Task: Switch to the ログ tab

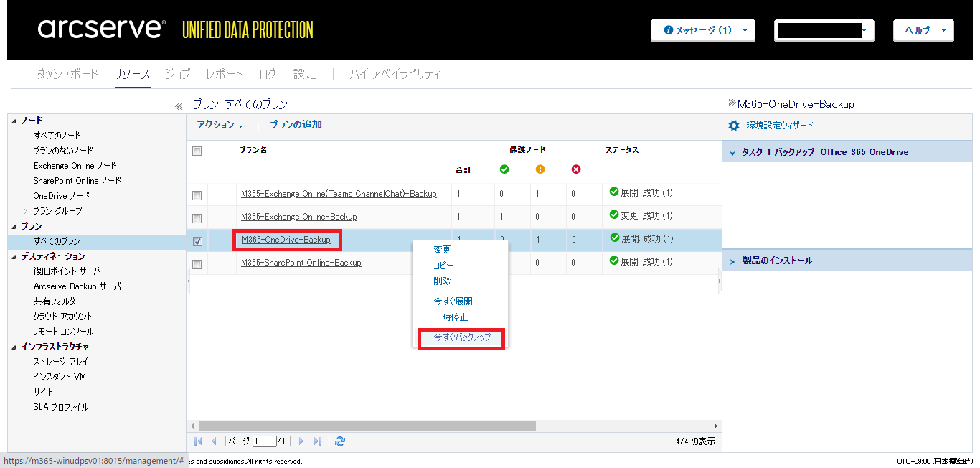Action: [x=268, y=74]
